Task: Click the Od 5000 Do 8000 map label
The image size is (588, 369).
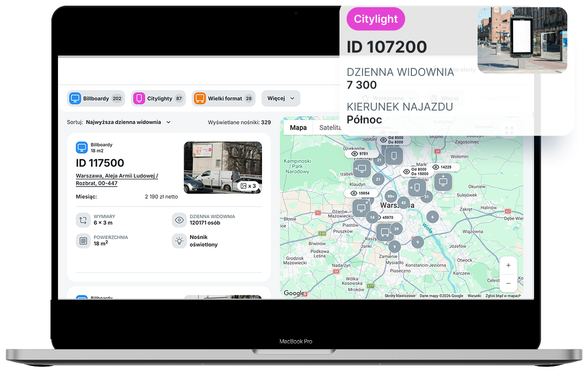Action: click(x=393, y=140)
